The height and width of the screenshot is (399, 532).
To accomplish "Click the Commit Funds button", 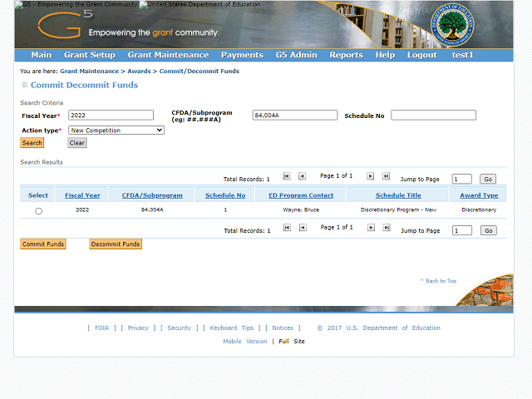I will click(43, 244).
